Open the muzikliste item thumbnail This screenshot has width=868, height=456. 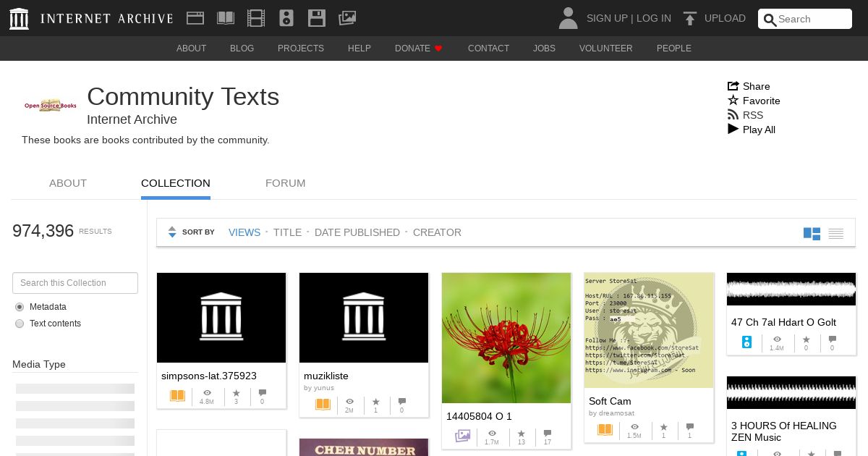tap(364, 318)
